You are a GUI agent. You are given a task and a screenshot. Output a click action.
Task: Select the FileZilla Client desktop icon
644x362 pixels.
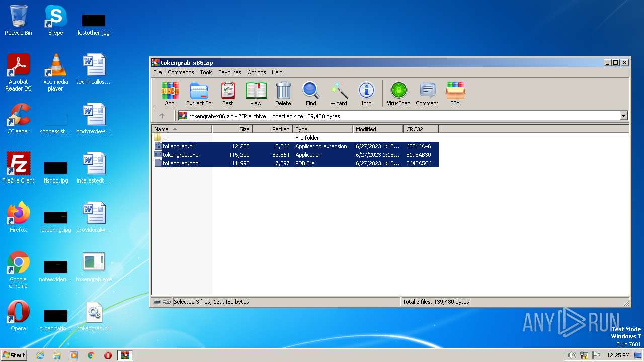pos(18,168)
